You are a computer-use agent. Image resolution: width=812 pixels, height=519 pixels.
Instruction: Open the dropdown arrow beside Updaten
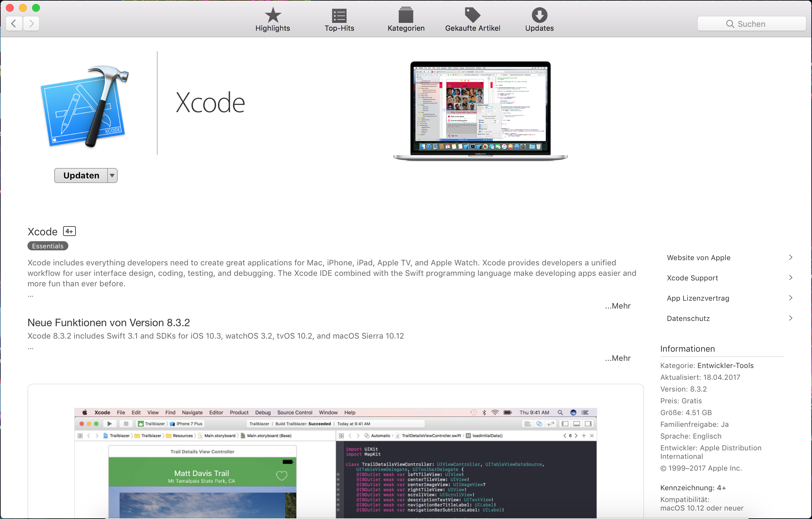click(x=112, y=176)
